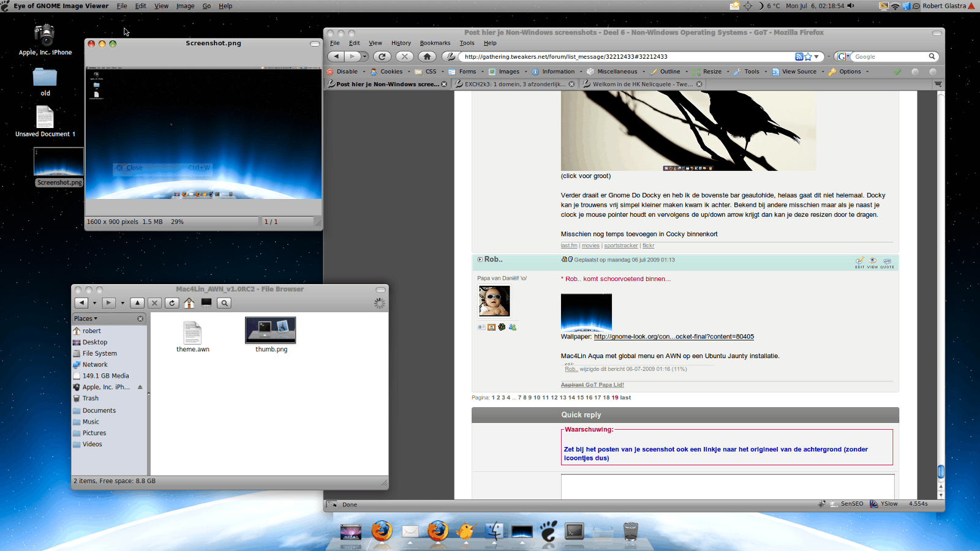The image size is (980, 551).
Task: Bookmark this page with the star icon
Action: pos(808,56)
